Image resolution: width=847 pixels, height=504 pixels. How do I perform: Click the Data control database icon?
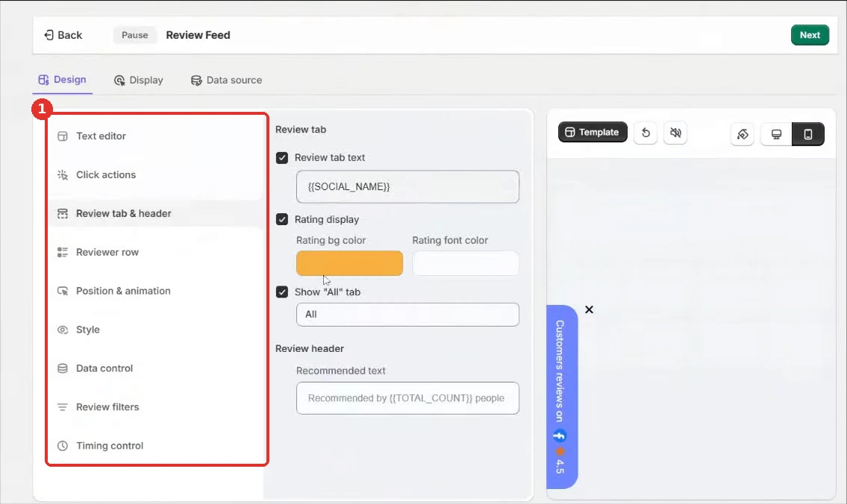[63, 368]
